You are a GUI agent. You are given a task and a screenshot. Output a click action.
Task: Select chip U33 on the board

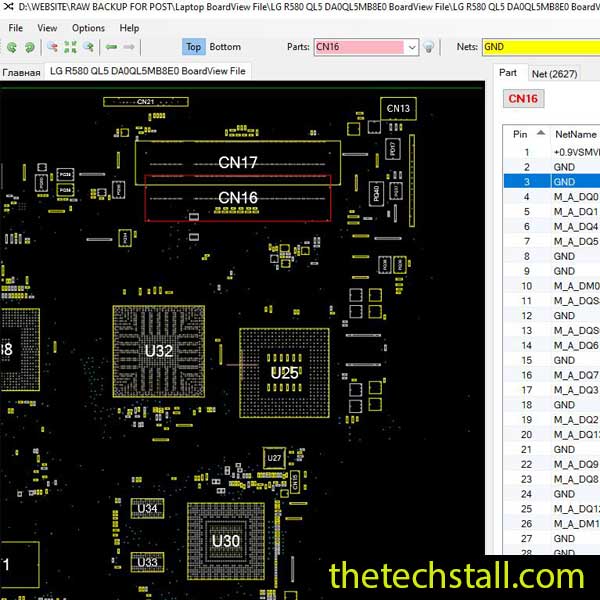[147, 562]
